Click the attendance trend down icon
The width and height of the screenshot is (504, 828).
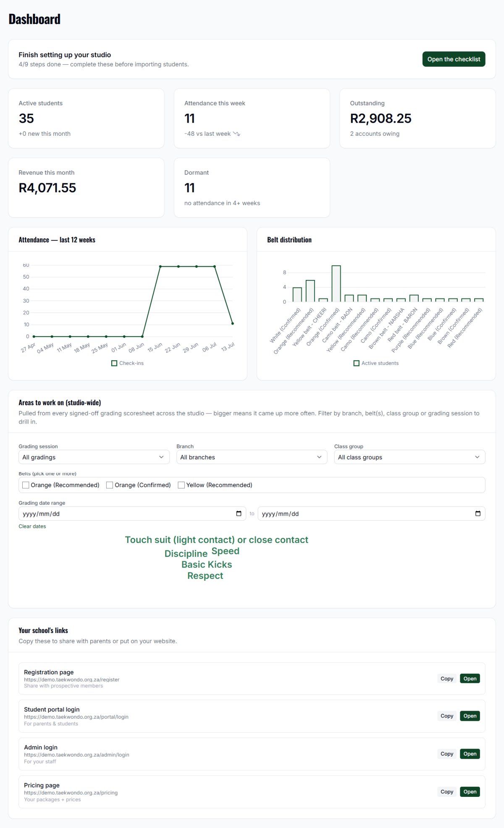(x=236, y=134)
